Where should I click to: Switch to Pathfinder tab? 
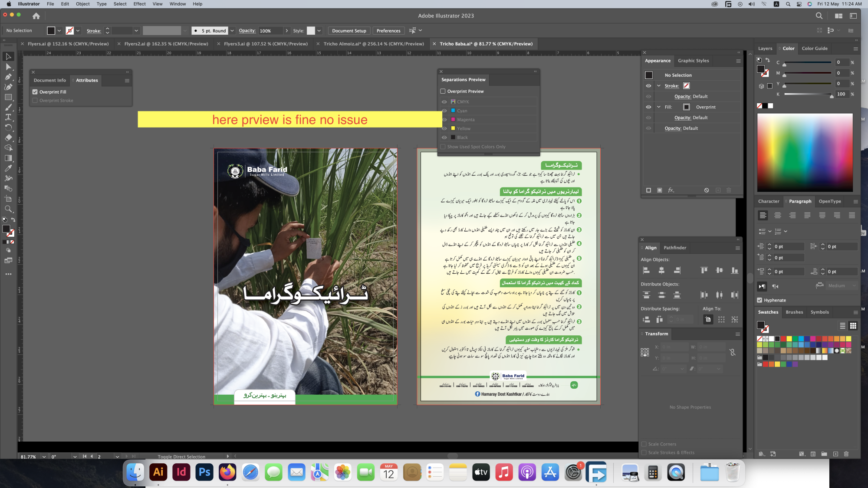675,248
